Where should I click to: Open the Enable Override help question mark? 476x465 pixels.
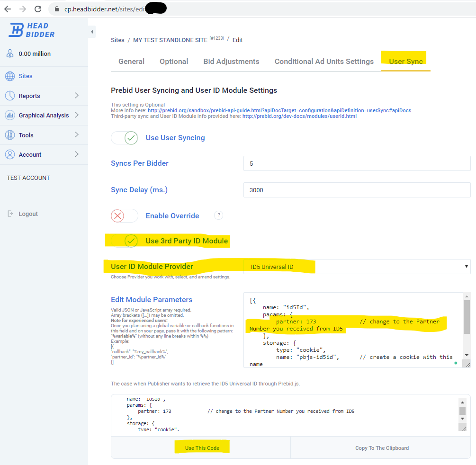tap(218, 215)
